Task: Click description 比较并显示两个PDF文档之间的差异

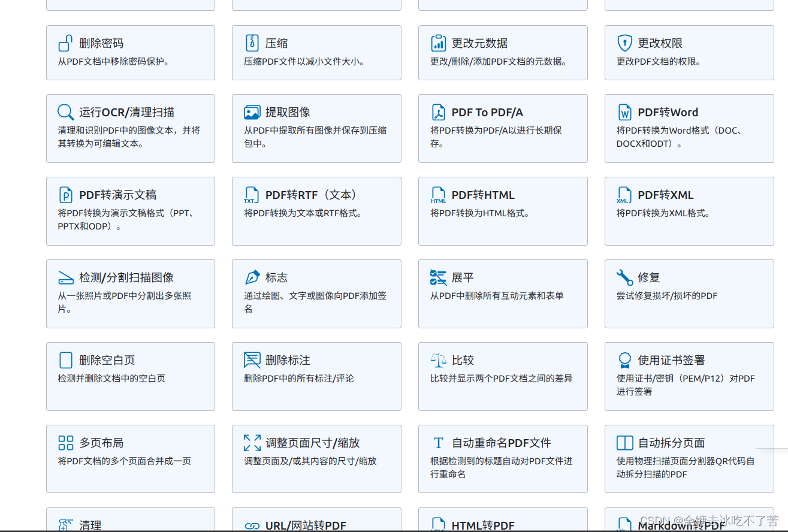Action: tap(502, 378)
